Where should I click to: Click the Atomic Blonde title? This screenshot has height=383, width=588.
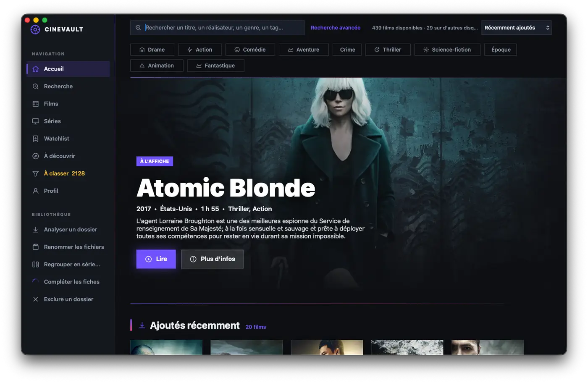[x=226, y=188]
